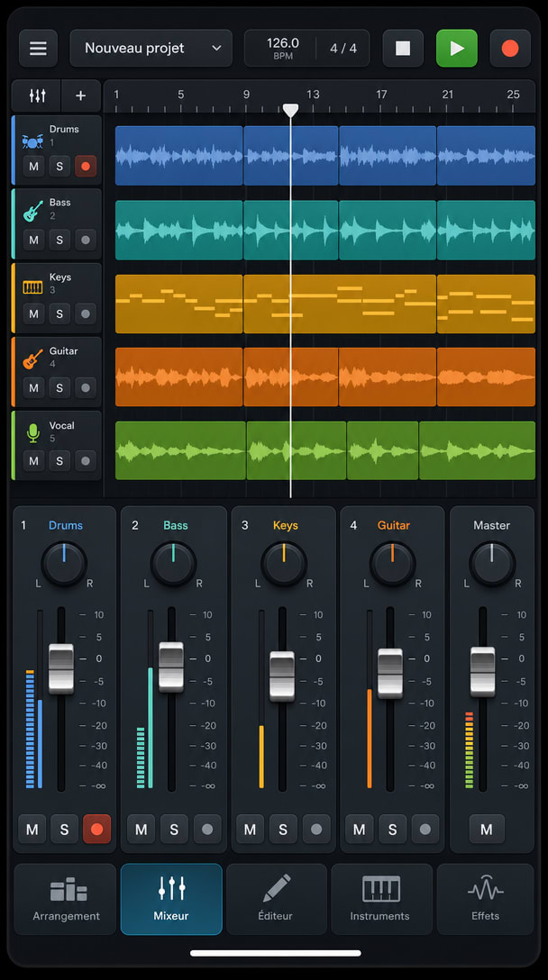Image resolution: width=548 pixels, height=980 pixels.
Task: Arm recording on Bass track in track list
Action: (86, 240)
